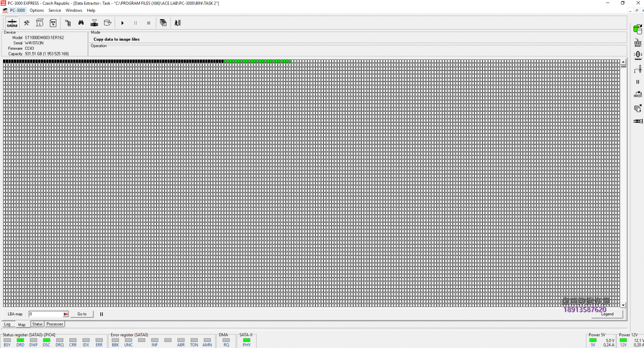Image resolution: width=644 pixels, height=348 pixels.
Task: Click the Reset icon in right sidebar
Action: click(637, 43)
